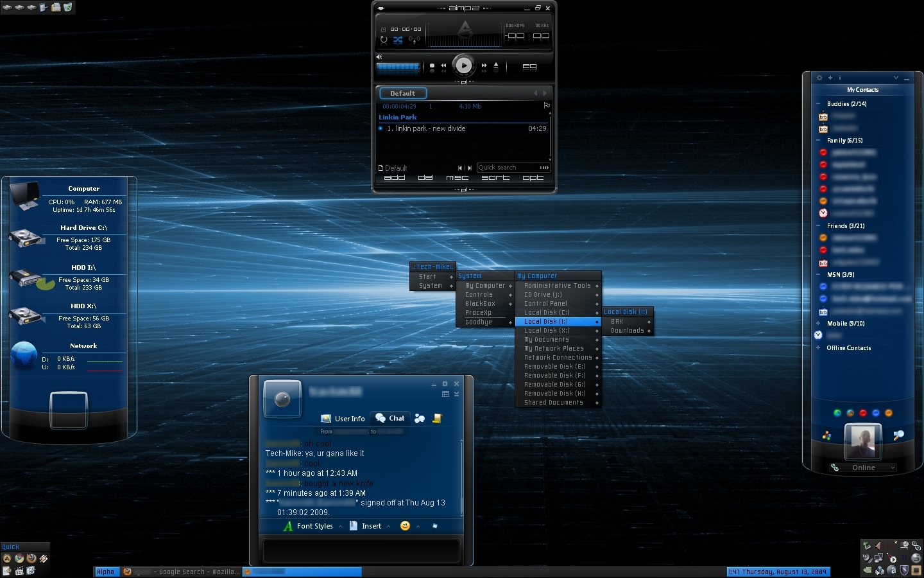Screen dimensions: 924x578
Task: Select Start in the Tech-Mike menu
Action: point(433,277)
